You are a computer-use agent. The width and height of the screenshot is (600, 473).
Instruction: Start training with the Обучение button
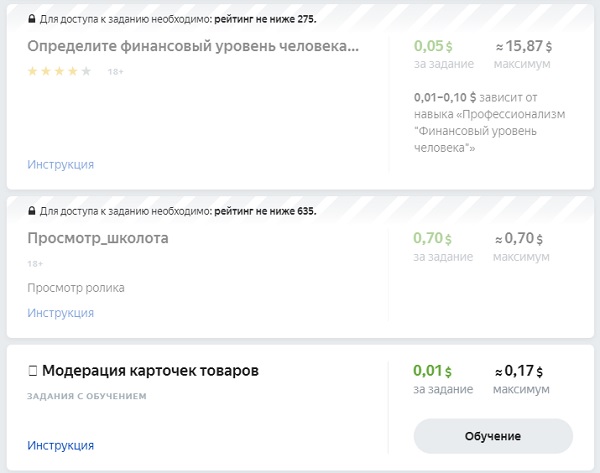pos(493,436)
